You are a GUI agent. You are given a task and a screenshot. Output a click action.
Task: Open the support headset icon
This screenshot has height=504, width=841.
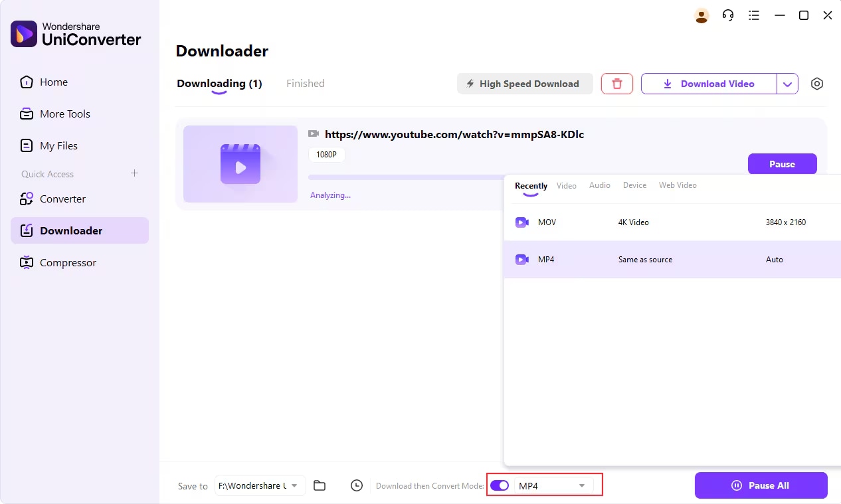pos(728,15)
